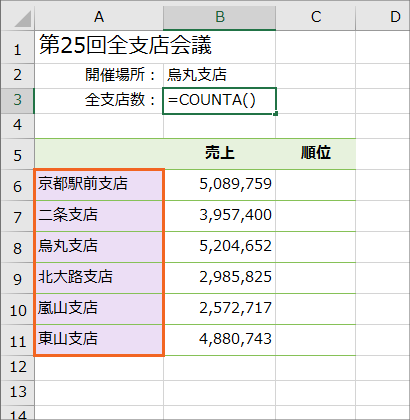Select the 東山支店 cell
Image resolution: width=410 pixels, height=420 pixels.
click(99, 340)
